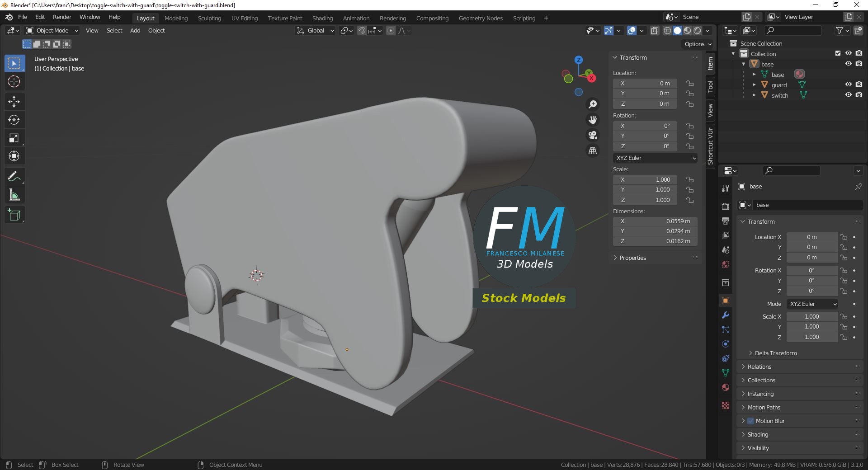
Task: Open the World properties tab
Action: point(726,264)
